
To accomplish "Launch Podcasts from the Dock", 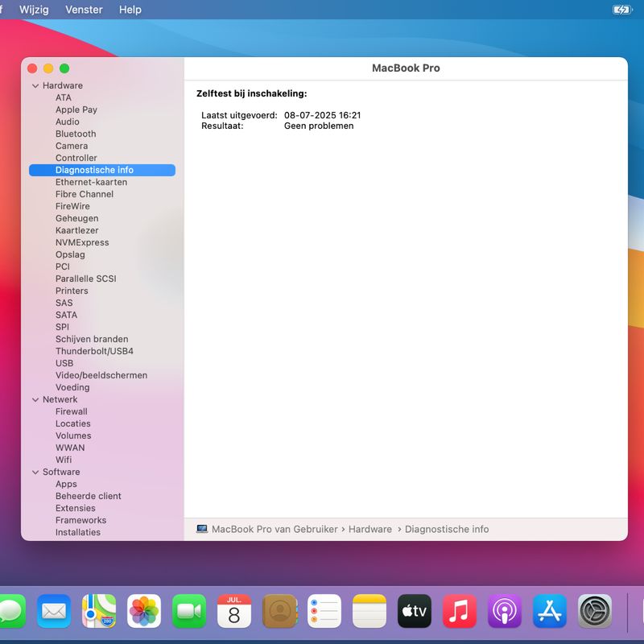I will pos(505,611).
